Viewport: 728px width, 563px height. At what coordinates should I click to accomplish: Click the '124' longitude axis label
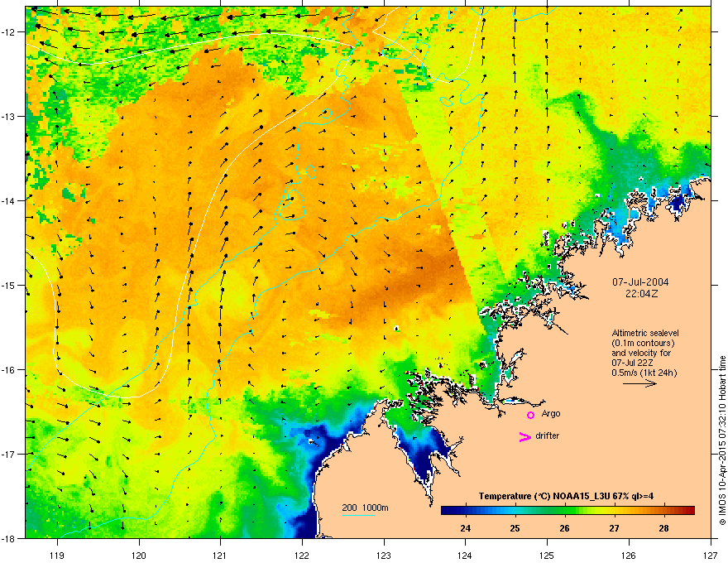click(x=466, y=555)
